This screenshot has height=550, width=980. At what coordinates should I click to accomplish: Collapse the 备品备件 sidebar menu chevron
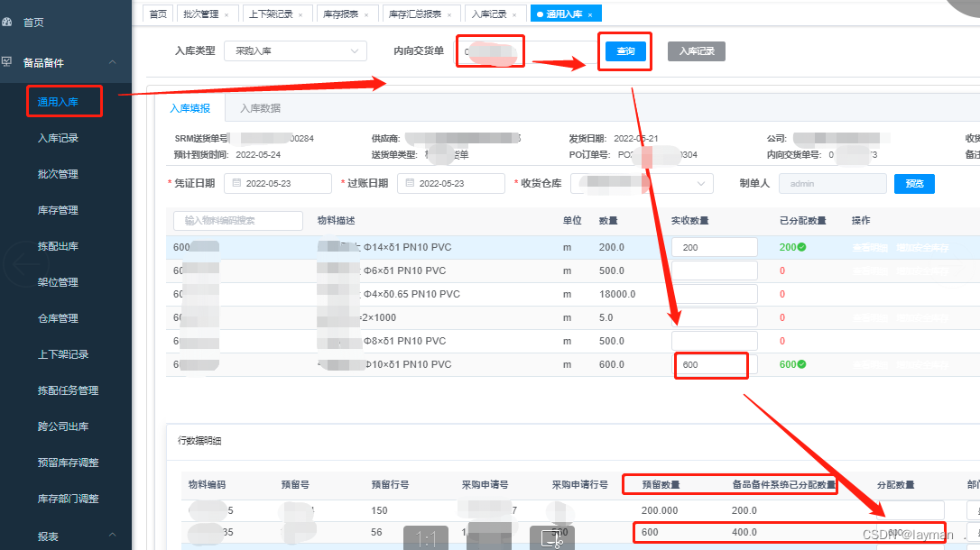[x=113, y=62]
